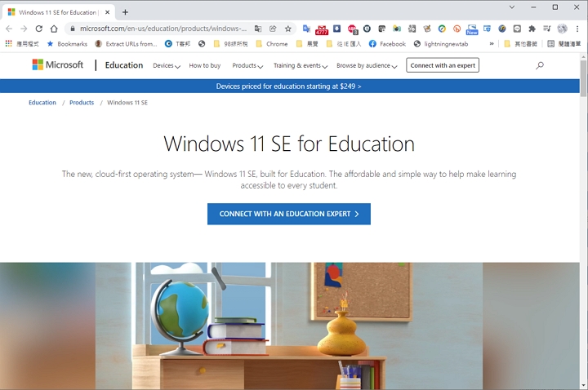Open the site search magnifier icon
The width and height of the screenshot is (588, 390).
tap(540, 65)
